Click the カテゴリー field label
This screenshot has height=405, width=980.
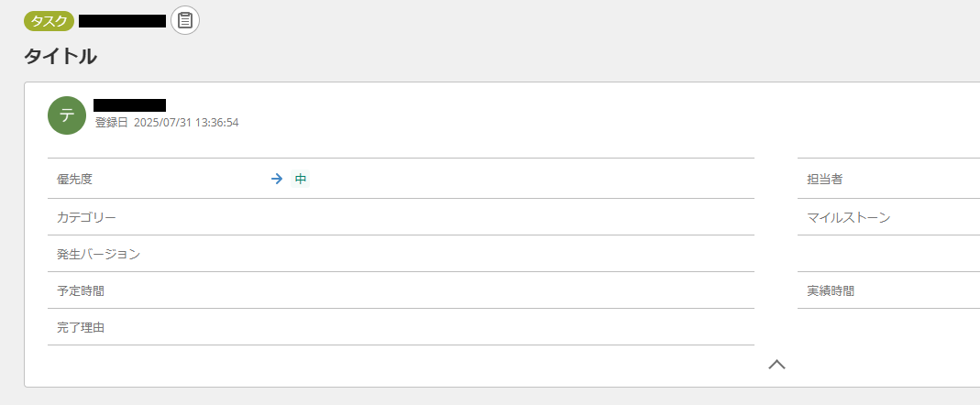pos(86,217)
